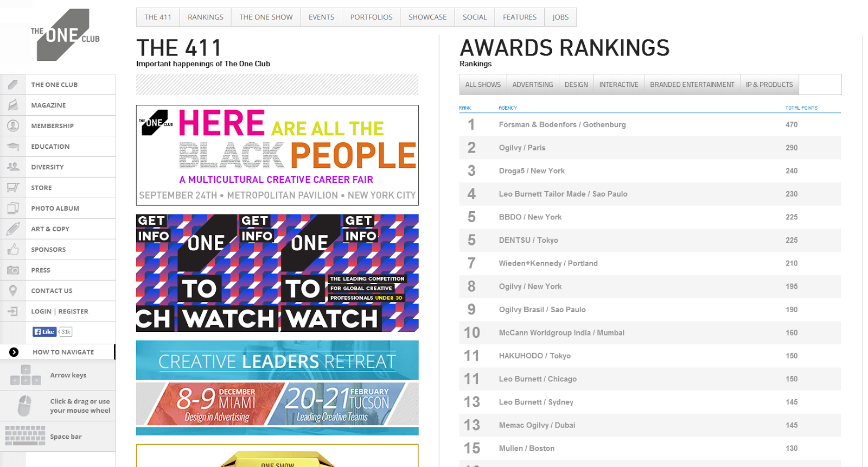
Task: Click the sponsors thumbs-up icon
Action: [x=13, y=250]
